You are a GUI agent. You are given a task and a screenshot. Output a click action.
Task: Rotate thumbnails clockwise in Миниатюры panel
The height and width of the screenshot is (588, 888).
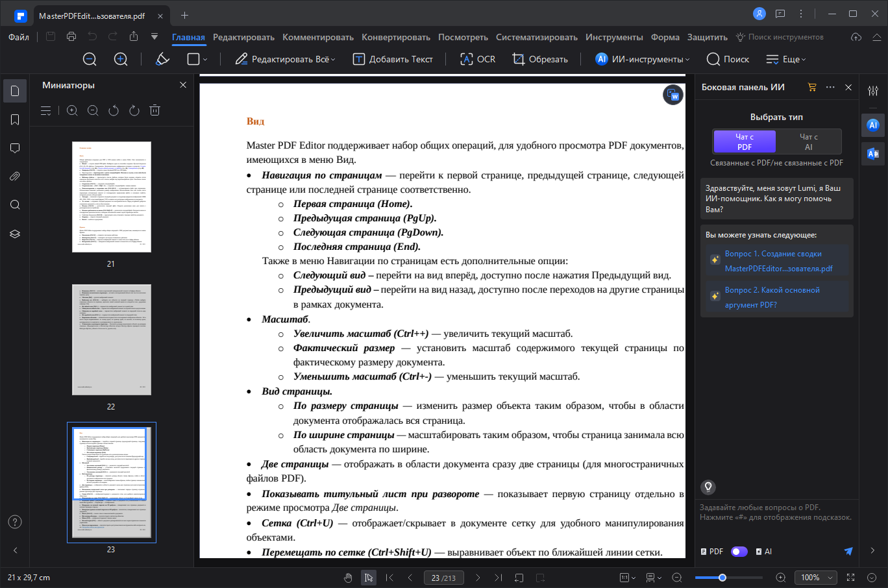point(134,110)
